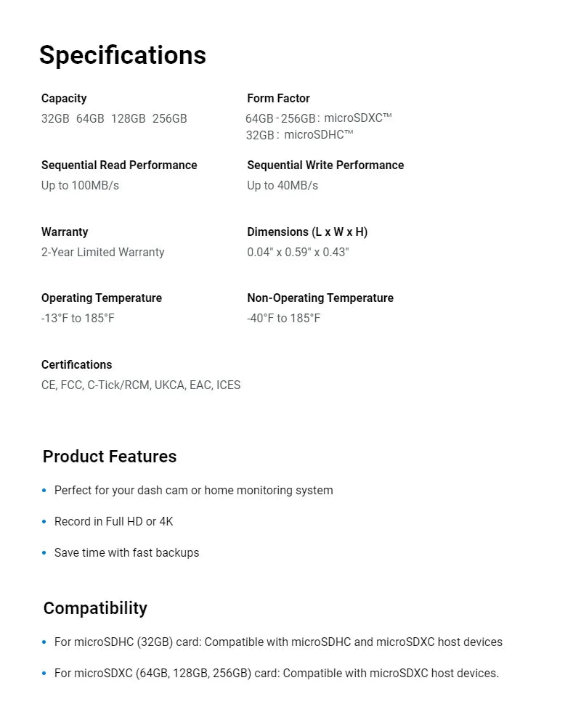This screenshot has width=581, height=728.
Task: Click the Operating Temperature label
Action: 102,298
